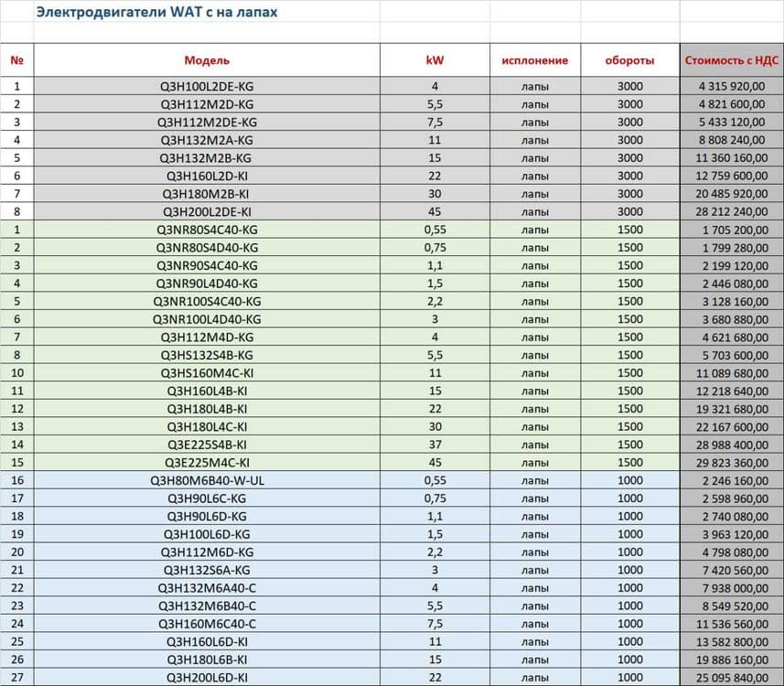Click row number 27
The height and width of the screenshot is (686, 784).
click(17, 678)
